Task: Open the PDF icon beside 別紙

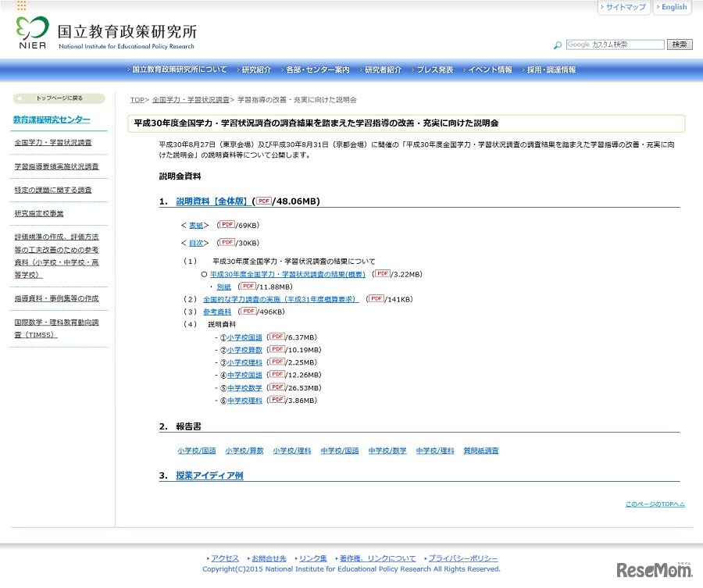Action: pyautogui.click(x=248, y=286)
